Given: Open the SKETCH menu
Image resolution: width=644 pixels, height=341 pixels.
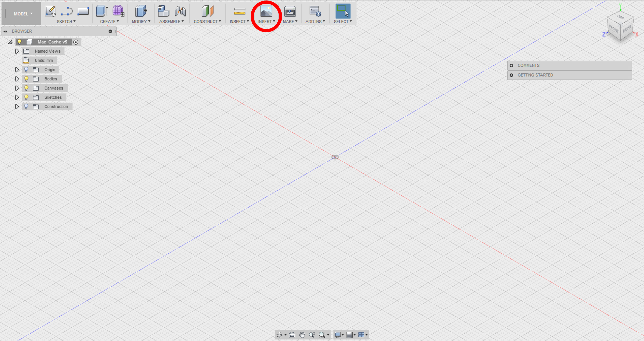Looking at the screenshot, I should pos(66,22).
